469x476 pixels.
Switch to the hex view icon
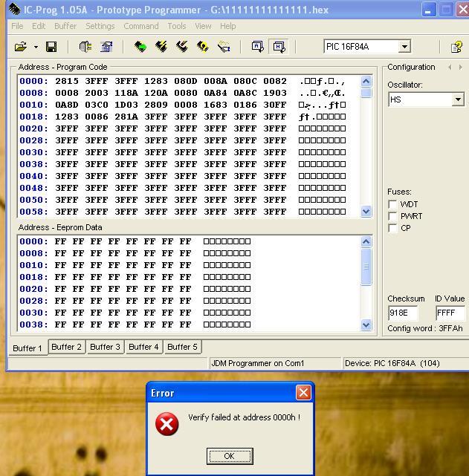279,47
